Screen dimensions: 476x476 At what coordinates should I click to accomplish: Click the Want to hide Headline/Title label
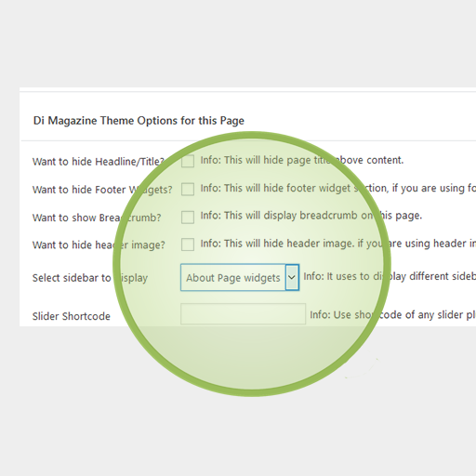point(99,162)
